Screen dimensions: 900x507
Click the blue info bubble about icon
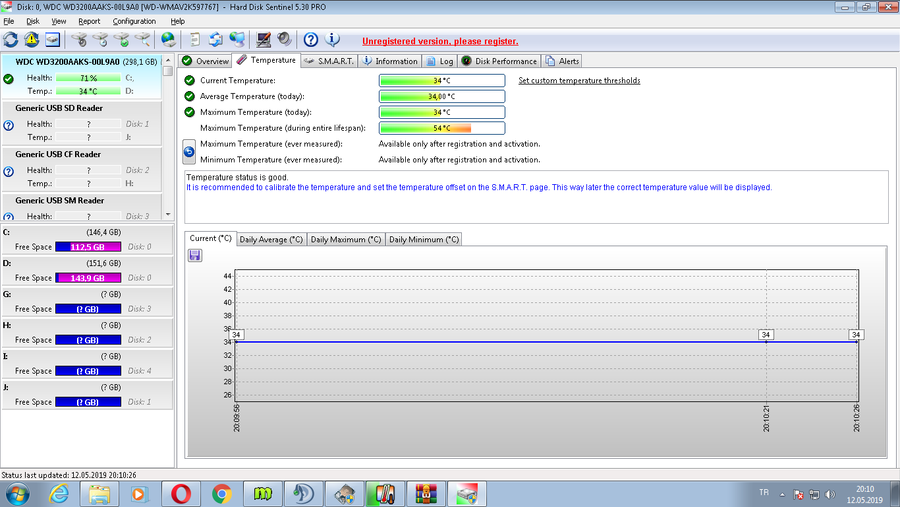click(x=332, y=40)
